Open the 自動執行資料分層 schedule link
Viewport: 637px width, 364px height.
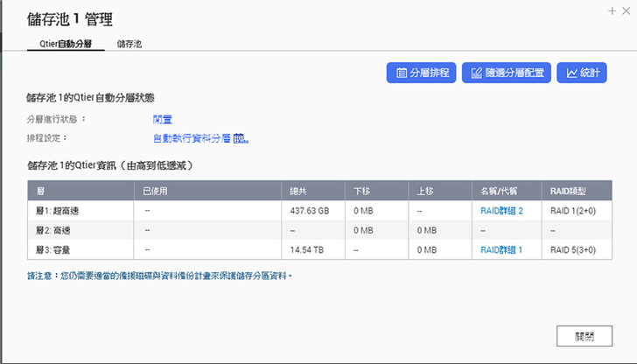(x=192, y=138)
